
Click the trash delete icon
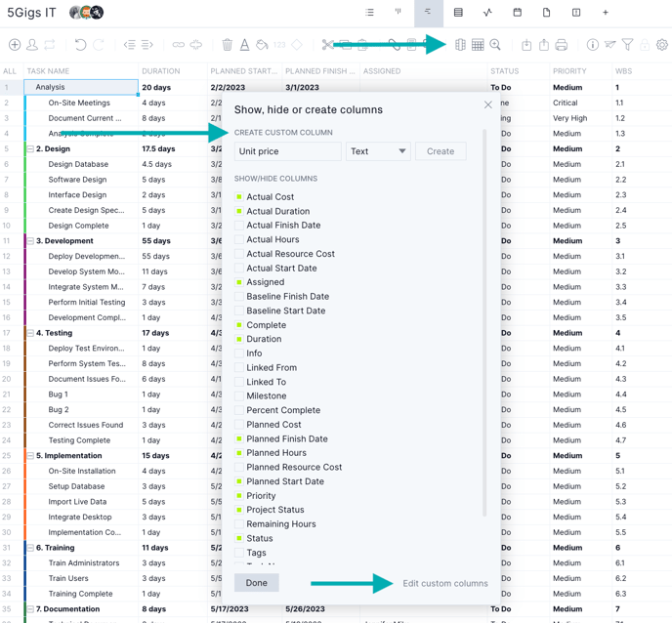click(x=228, y=45)
